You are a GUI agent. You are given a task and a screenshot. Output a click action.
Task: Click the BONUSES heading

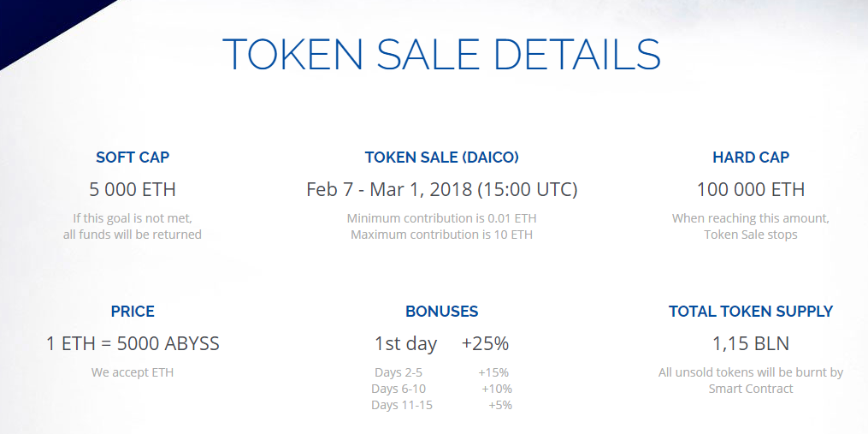pos(441,312)
